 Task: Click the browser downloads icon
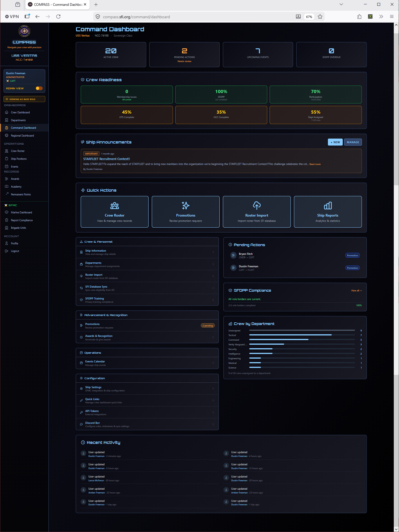(x=298, y=17)
